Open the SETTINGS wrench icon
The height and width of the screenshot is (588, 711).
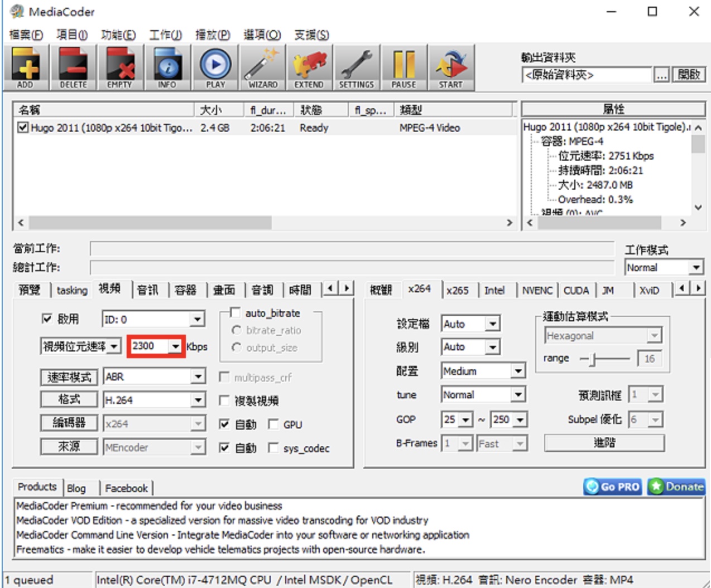click(x=357, y=68)
